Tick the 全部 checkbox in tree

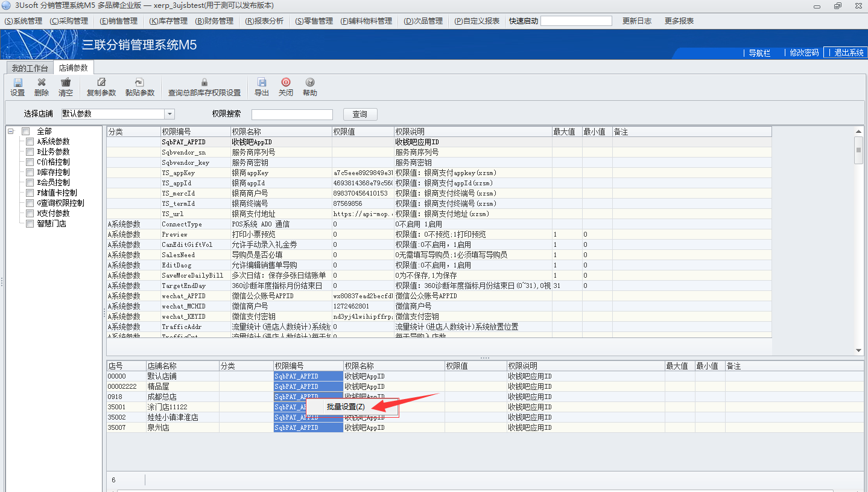pyautogui.click(x=25, y=131)
